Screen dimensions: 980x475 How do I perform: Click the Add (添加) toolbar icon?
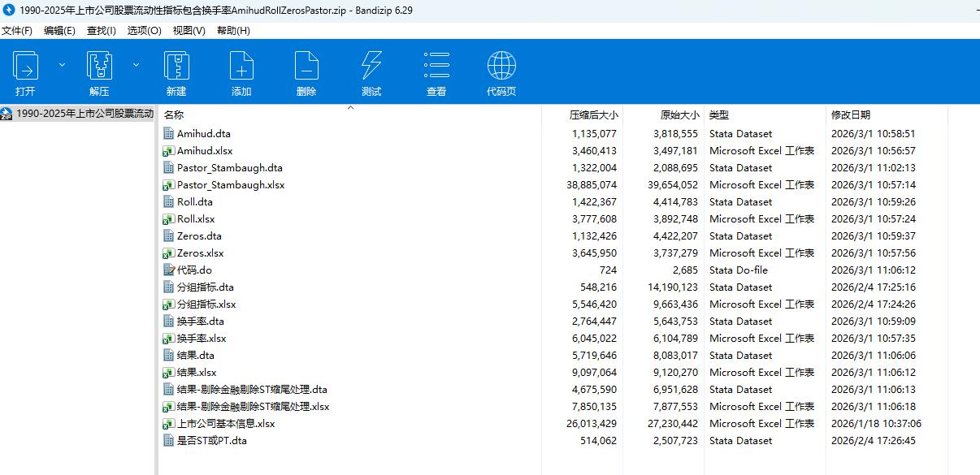point(241,66)
